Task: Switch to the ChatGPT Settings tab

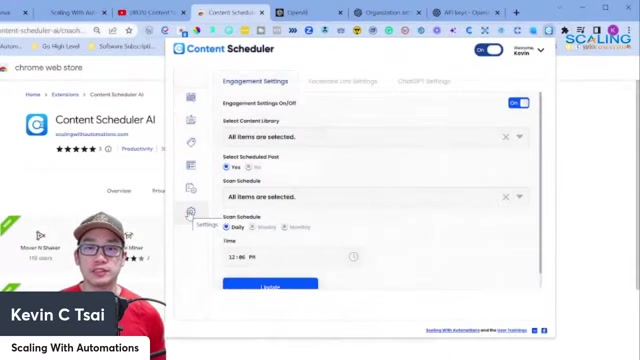Action: coord(424,81)
